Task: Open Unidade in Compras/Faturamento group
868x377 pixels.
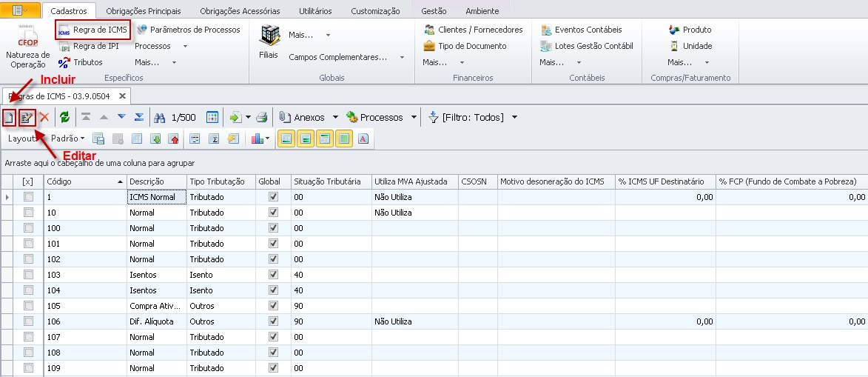Action: pos(691,46)
